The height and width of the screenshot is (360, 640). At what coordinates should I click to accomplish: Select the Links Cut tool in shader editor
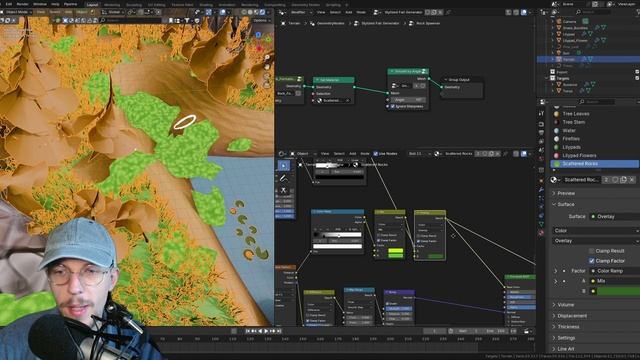(283, 191)
